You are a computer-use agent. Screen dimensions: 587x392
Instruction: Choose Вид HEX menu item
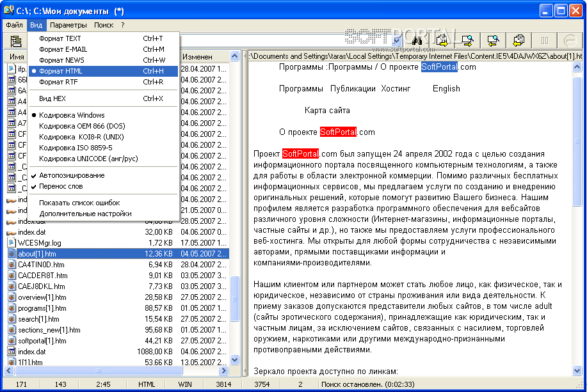pyautogui.click(x=103, y=98)
